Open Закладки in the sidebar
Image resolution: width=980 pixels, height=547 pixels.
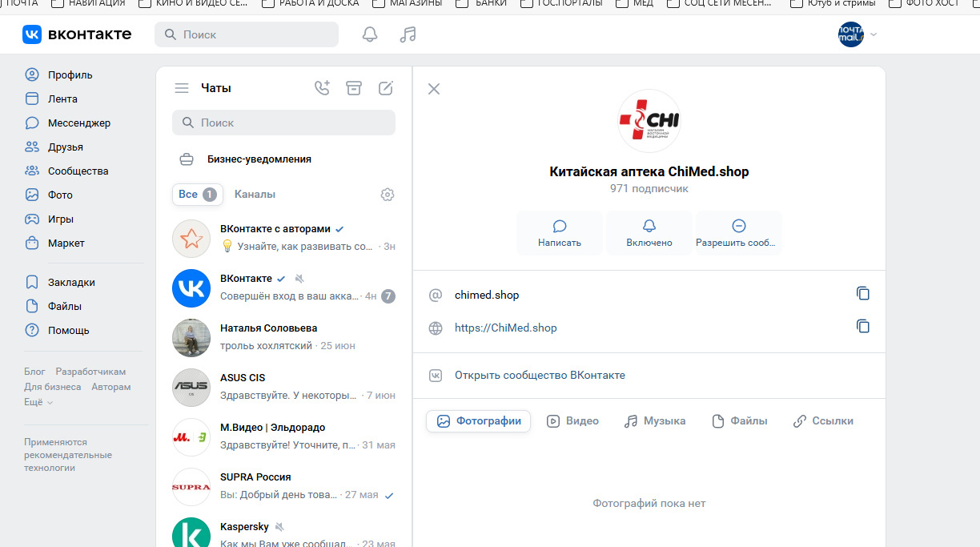[x=71, y=283]
